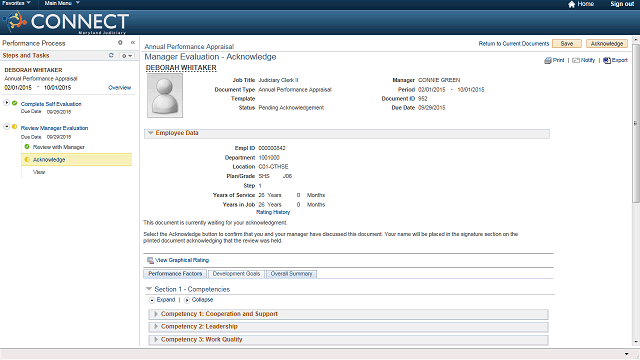Open the View Graphical Rating icon

tap(150, 260)
